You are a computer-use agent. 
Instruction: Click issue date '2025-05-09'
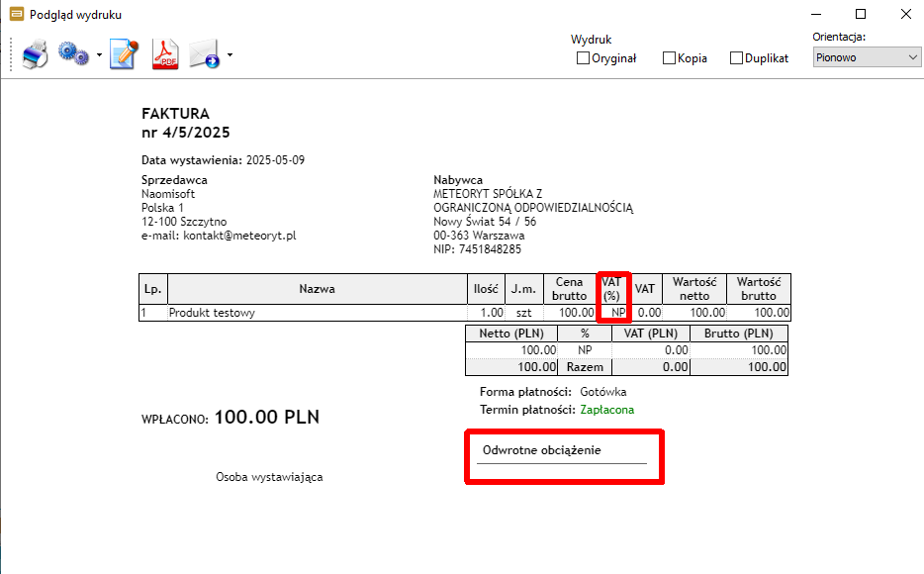click(275, 160)
